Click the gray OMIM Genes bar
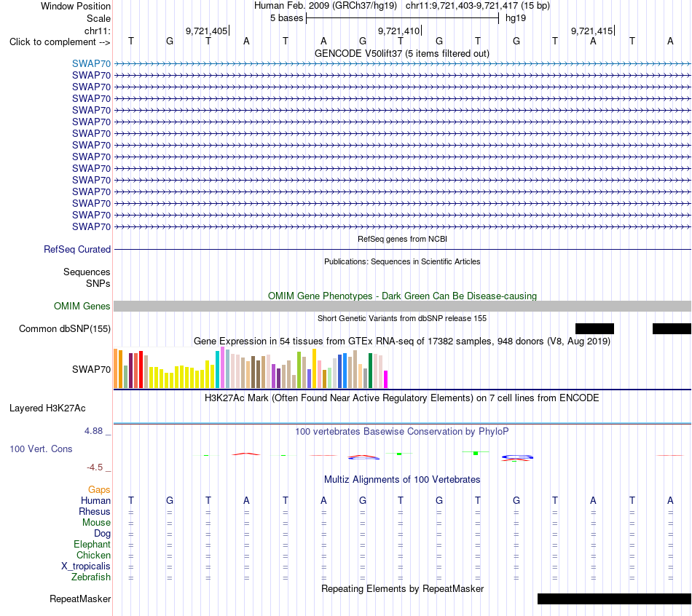692x616 pixels. click(403, 307)
